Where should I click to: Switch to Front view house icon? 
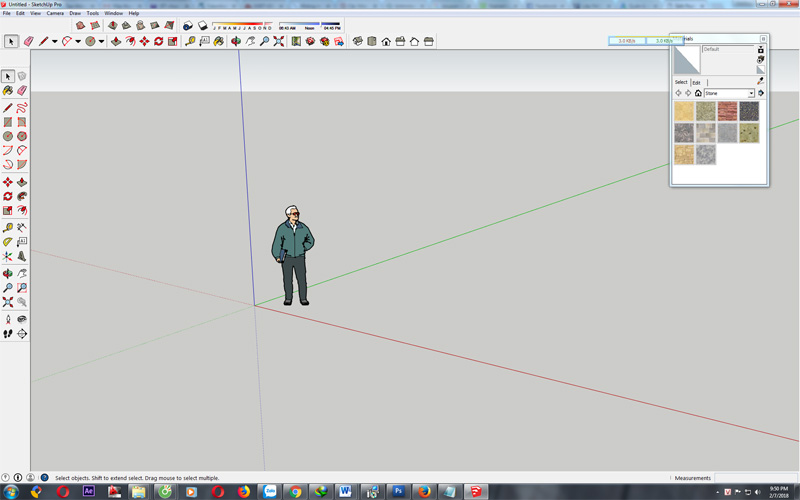pos(386,41)
